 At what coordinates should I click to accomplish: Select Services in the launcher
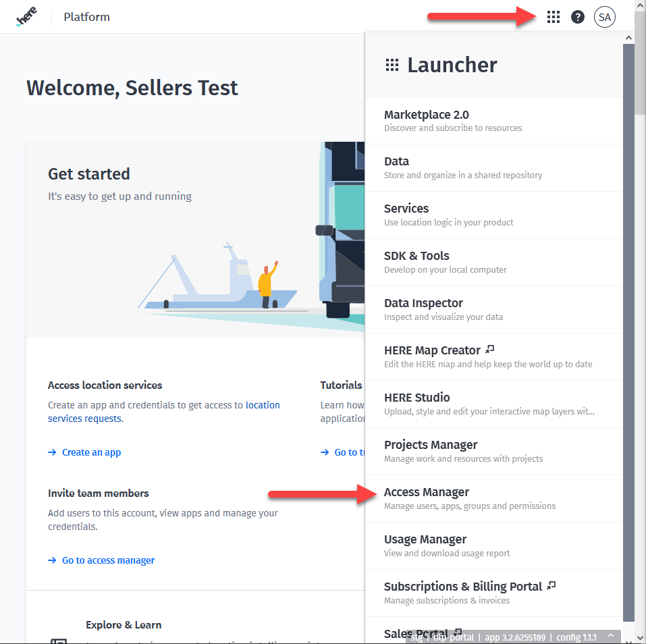493,215
